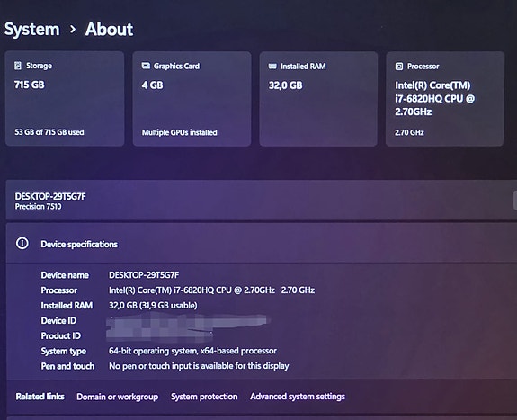Click the Graphics Card icon

(146, 66)
